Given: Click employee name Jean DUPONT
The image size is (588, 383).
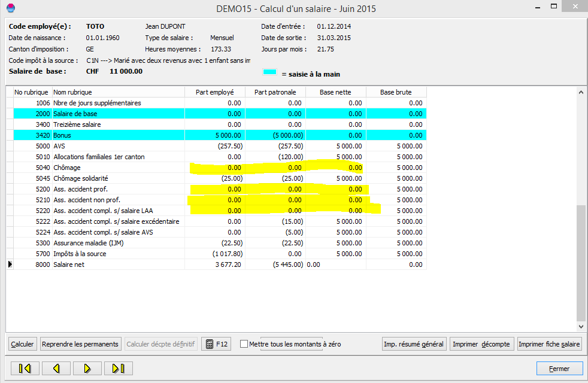Looking at the screenshot, I should (165, 26).
